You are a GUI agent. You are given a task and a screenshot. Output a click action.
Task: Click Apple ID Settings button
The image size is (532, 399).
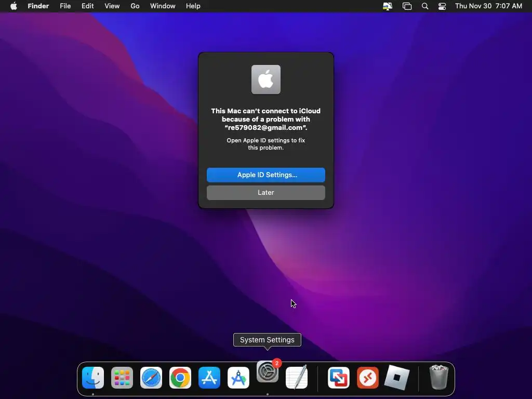[266, 175]
